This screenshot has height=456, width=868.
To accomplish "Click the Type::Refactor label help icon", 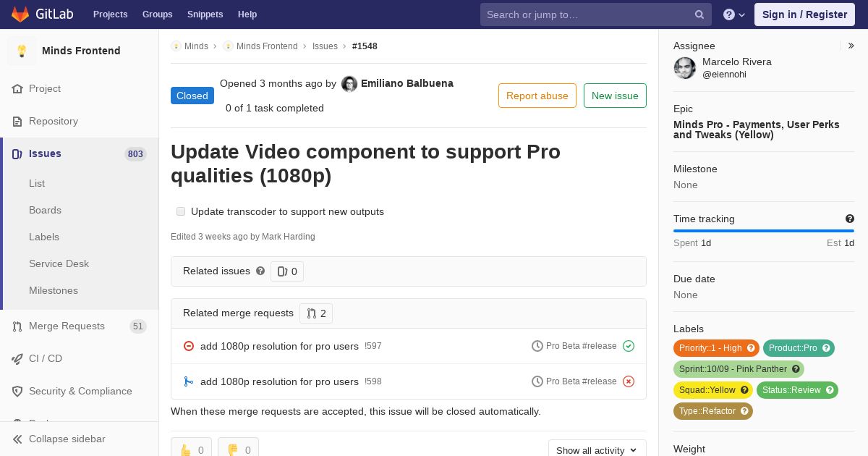I will click(x=744, y=411).
